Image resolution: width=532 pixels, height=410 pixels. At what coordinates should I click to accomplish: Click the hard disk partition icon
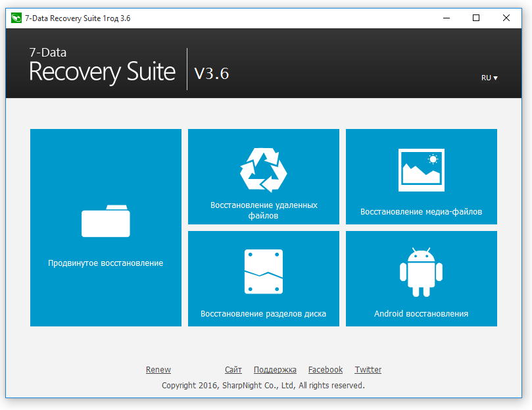(x=264, y=271)
